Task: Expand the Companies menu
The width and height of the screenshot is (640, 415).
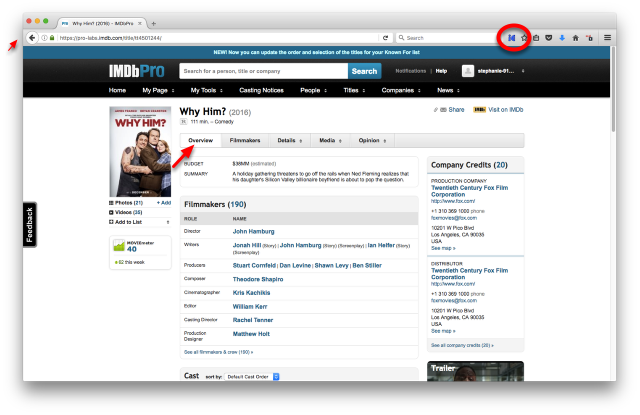Action: pos(401,90)
